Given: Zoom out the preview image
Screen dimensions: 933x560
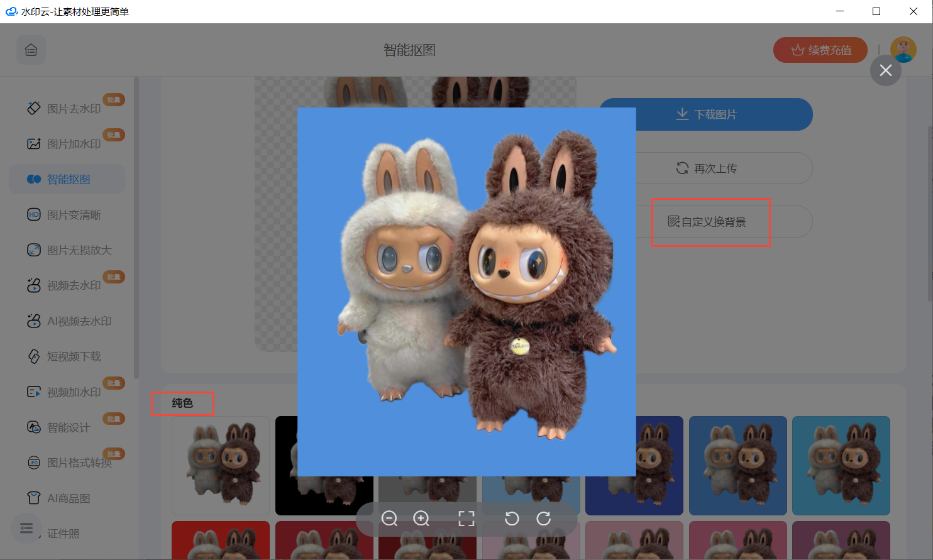Looking at the screenshot, I should coord(390,519).
